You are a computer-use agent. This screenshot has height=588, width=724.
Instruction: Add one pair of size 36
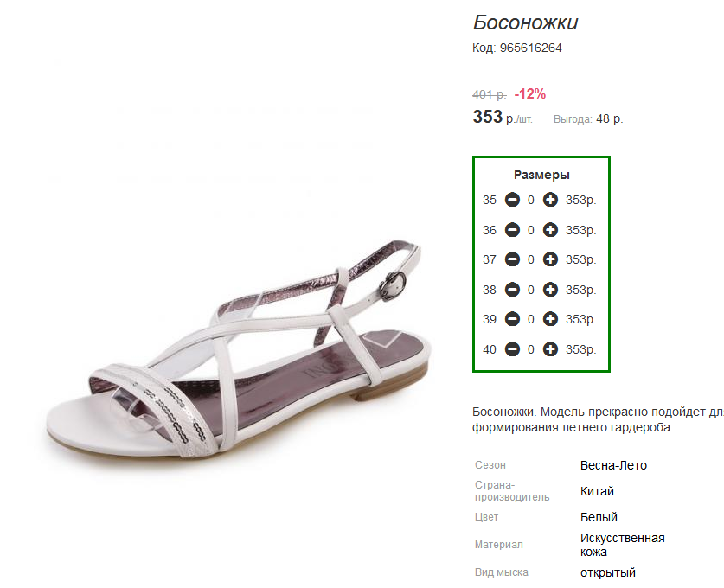coord(550,230)
